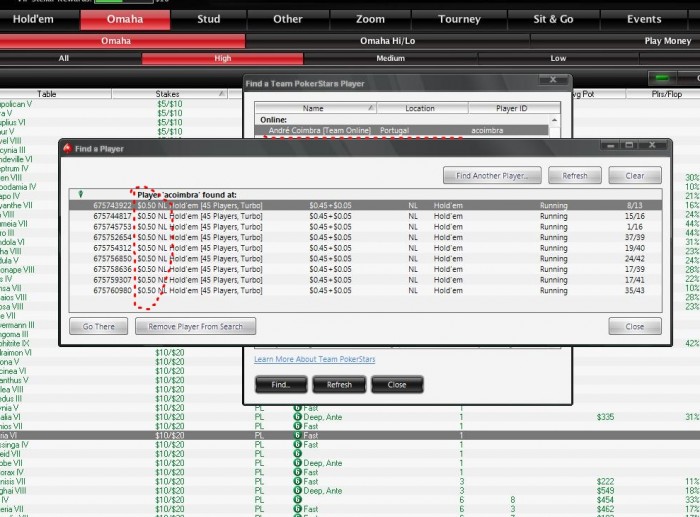Image resolution: width=700 pixels, height=517 pixels.
Task: Maximize the Find a Player window
Action: coord(629,145)
